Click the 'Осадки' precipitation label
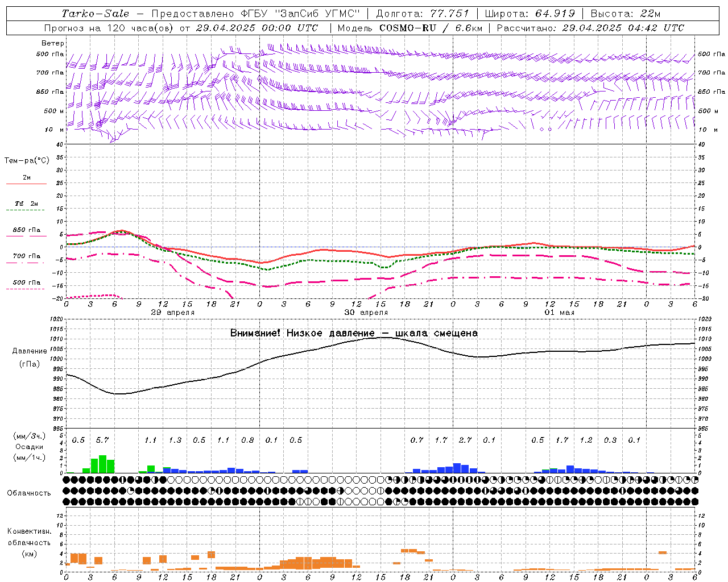Screen dimensions: 728x582 (x=28, y=447)
